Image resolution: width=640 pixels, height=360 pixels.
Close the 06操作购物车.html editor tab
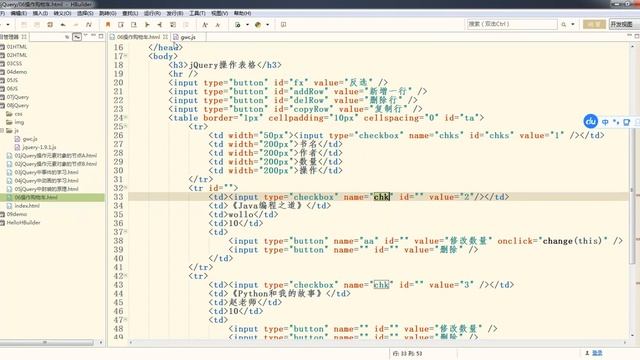[165, 37]
